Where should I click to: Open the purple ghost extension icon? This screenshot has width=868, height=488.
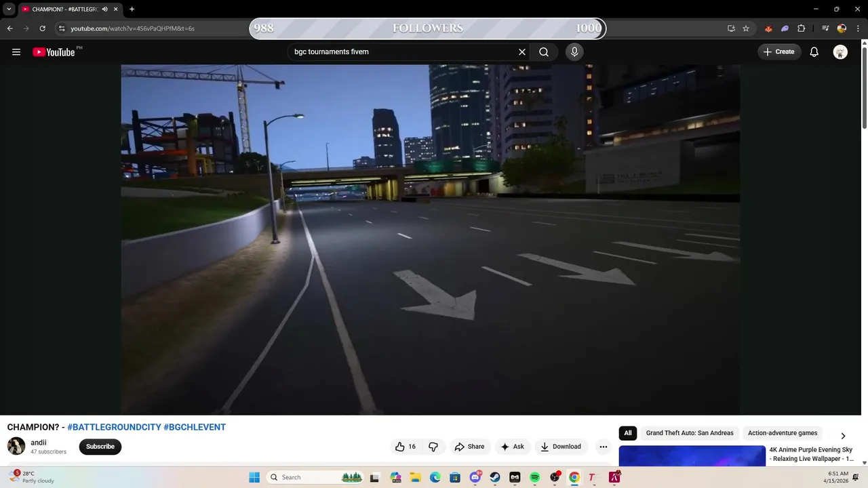tap(785, 28)
